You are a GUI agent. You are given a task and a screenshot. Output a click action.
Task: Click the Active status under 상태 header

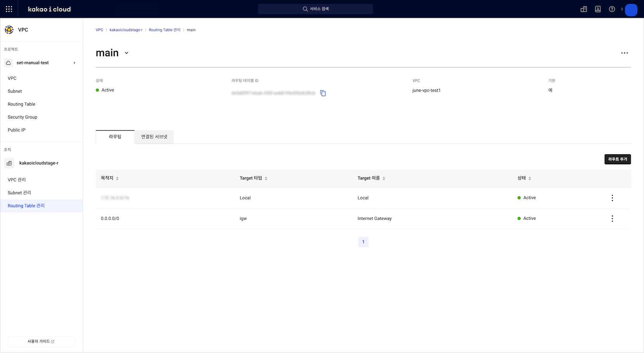105,90
